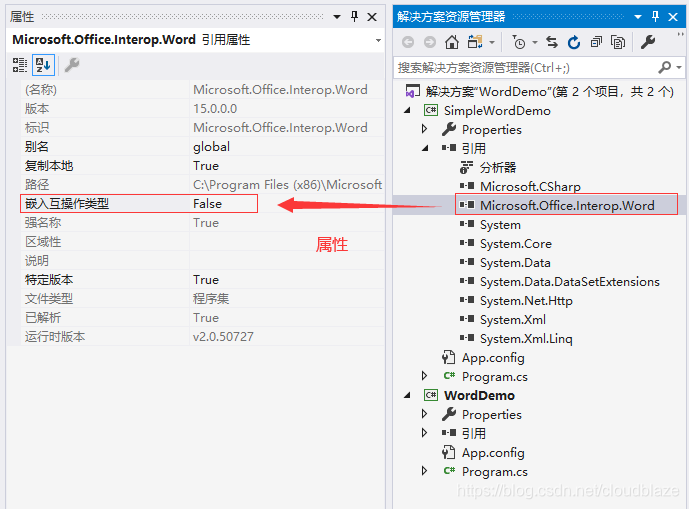Open dropdown arrow next to switch views icon
689x509 pixels.
(492, 43)
